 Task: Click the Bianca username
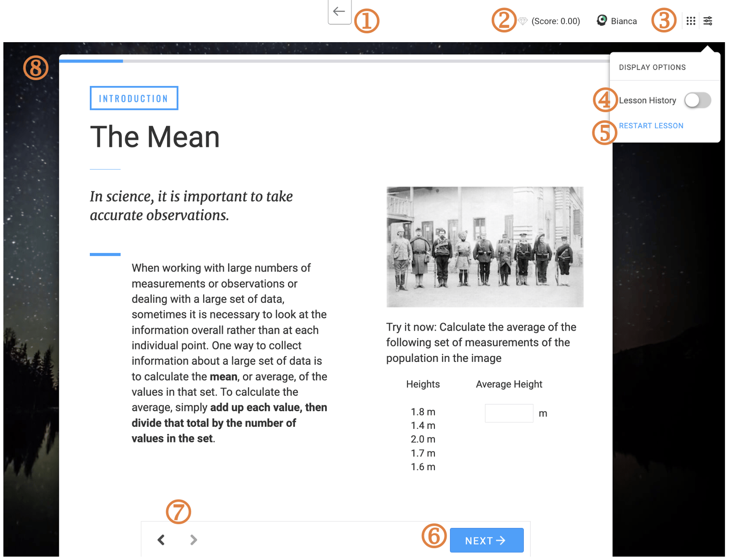[623, 20]
